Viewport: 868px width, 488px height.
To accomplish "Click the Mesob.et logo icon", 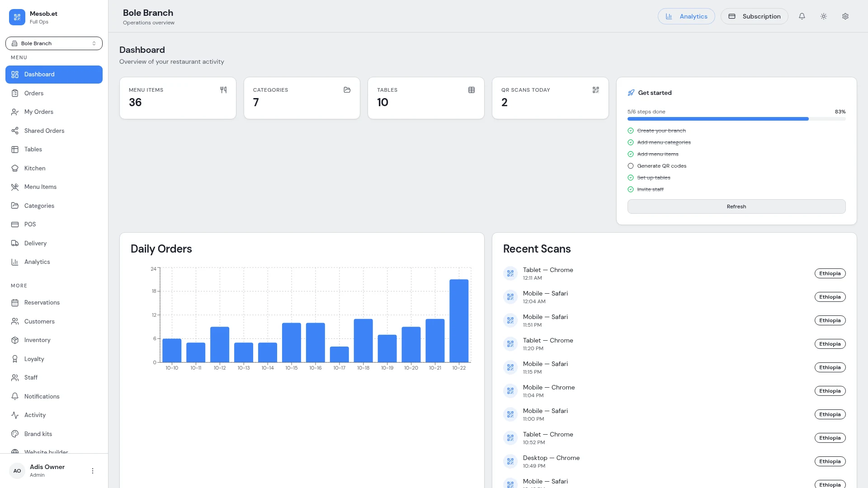I will pyautogui.click(x=17, y=17).
